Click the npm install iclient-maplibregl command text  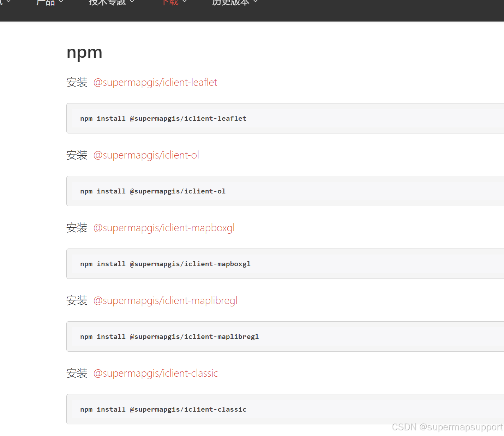(169, 336)
